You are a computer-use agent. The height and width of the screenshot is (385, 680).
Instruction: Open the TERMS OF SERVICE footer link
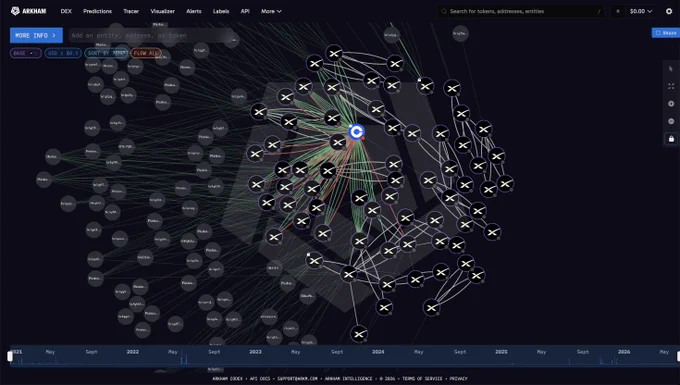[422, 378]
